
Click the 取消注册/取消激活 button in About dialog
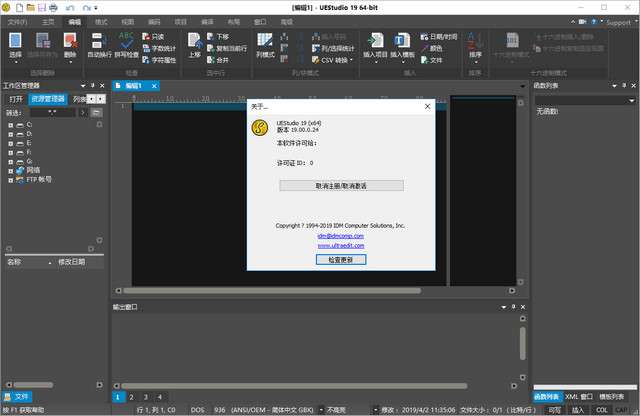pos(342,186)
